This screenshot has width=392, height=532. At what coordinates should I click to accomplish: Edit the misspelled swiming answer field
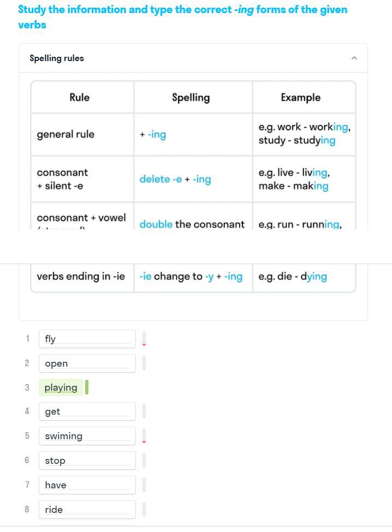(87, 436)
